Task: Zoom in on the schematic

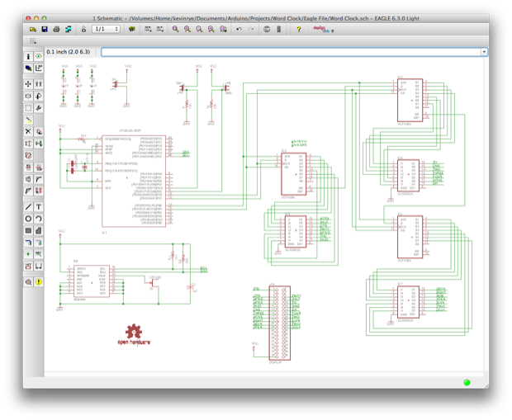Action: coord(187,30)
